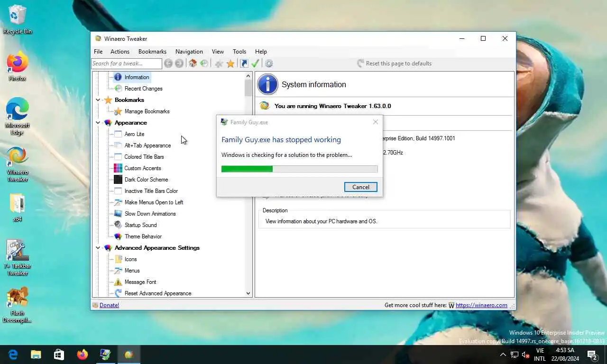The width and height of the screenshot is (607, 364).
Task: Open Recycle Bin desktop icon
Action: 18,20
